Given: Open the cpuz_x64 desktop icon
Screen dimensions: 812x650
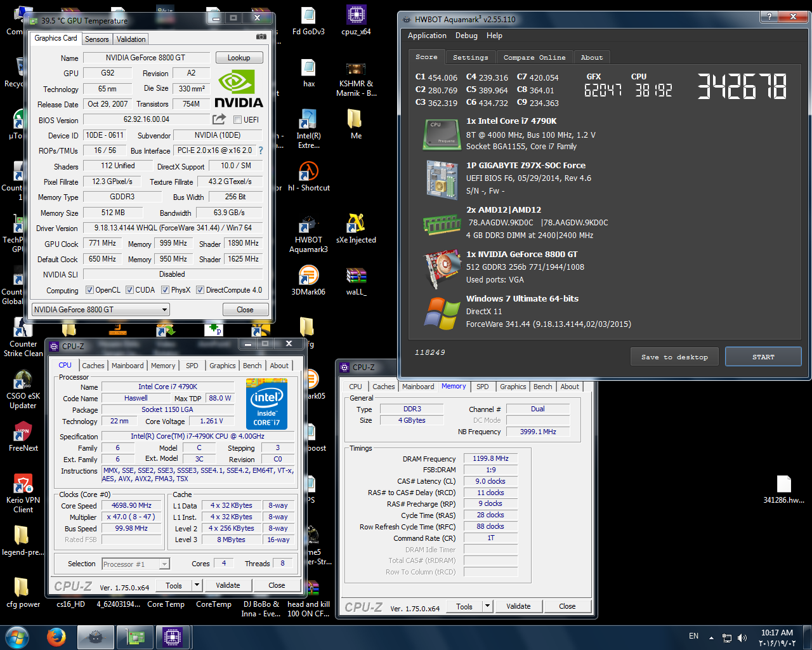Looking at the screenshot, I should (x=356, y=21).
